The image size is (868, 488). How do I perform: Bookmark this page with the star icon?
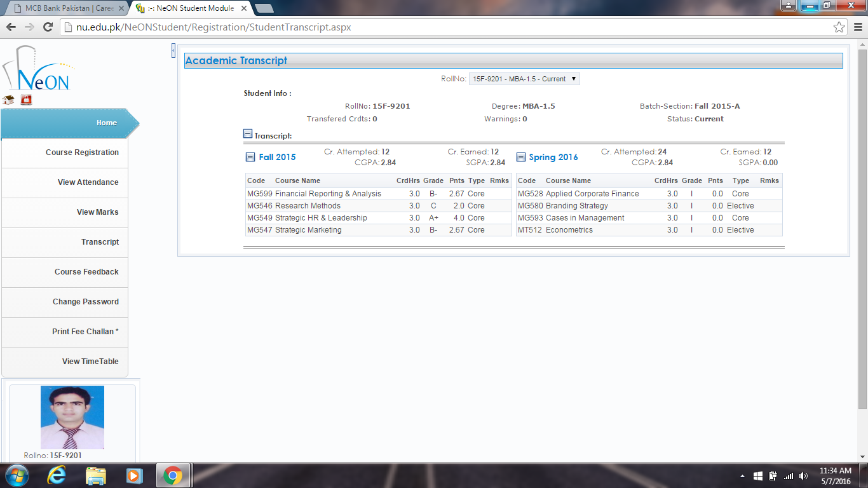click(x=839, y=27)
